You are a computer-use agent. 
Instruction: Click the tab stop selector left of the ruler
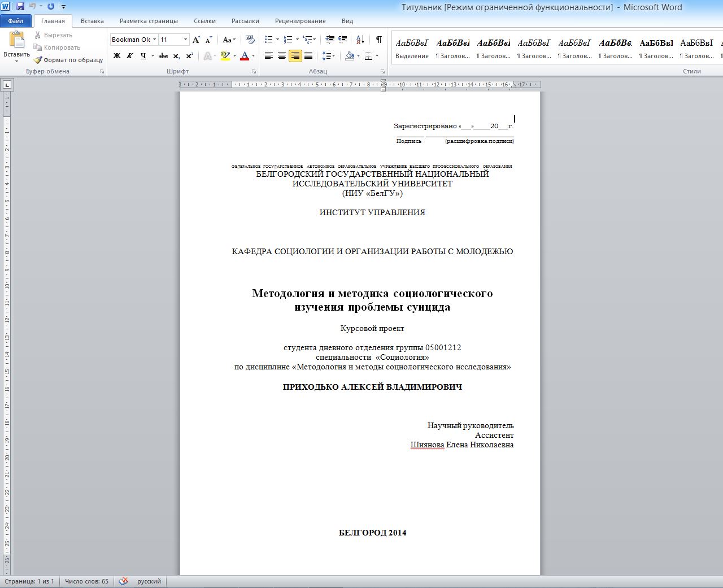[7, 85]
